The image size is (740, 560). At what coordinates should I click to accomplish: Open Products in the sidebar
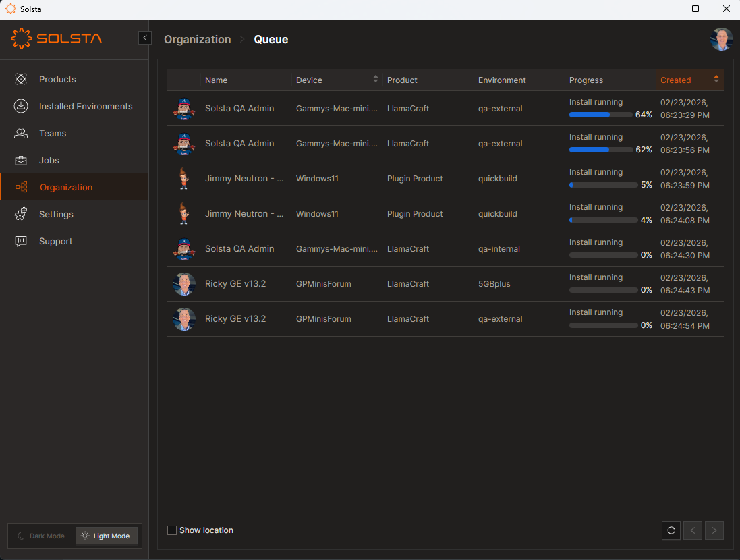57,80
